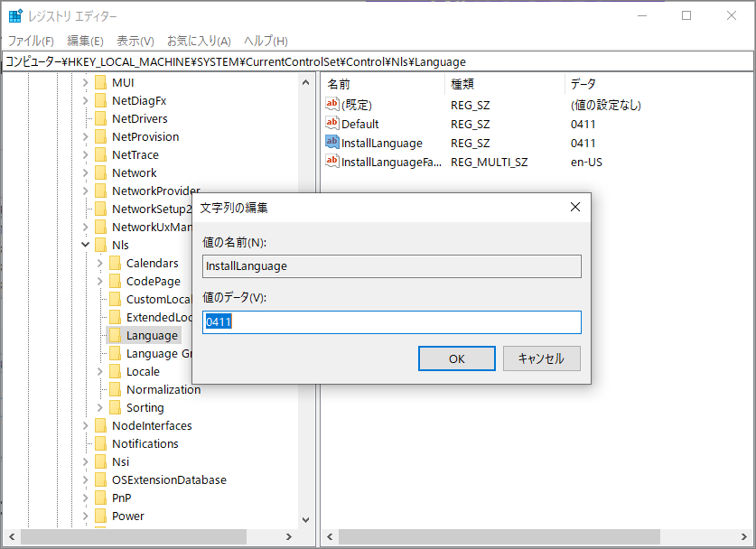The height and width of the screenshot is (549, 756).
Task: Expand the Network tree node
Action: (85, 173)
